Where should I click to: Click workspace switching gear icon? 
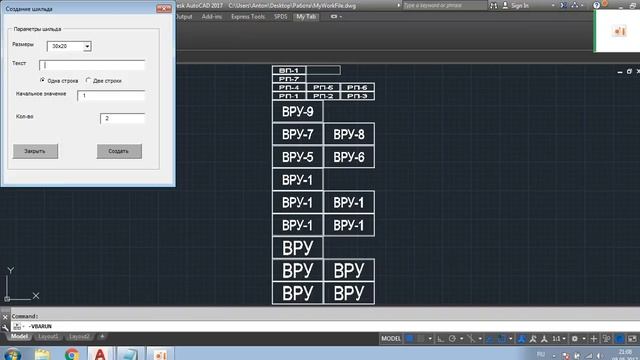tap(575, 338)
